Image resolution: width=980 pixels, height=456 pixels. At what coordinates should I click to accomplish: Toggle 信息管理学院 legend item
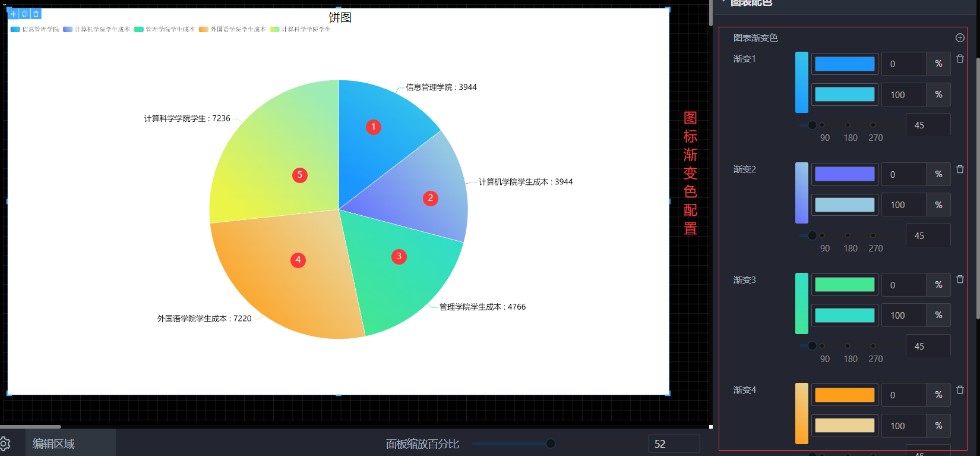click(35, 29)
